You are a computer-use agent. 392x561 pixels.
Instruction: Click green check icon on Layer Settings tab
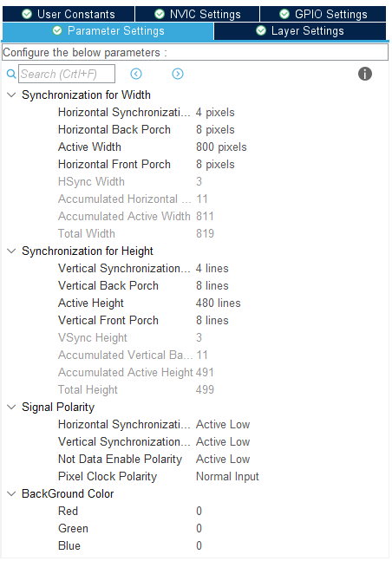pyautogui.click(x=261, y=30)
